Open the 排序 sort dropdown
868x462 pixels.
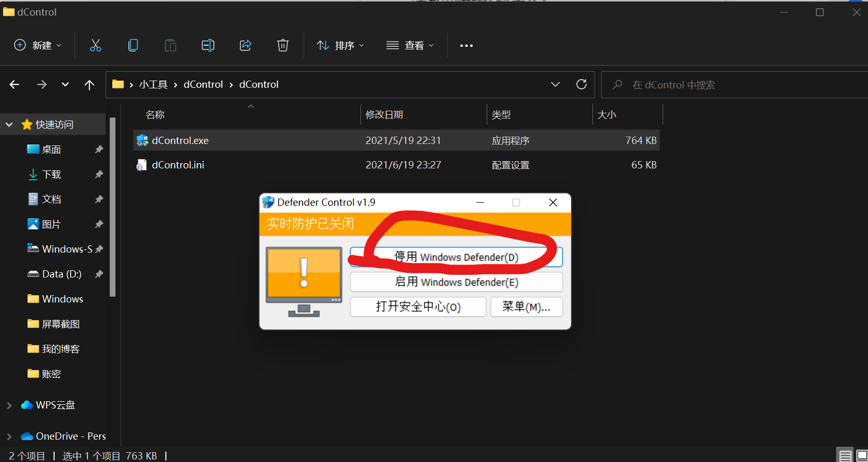[x=340, y=45]
